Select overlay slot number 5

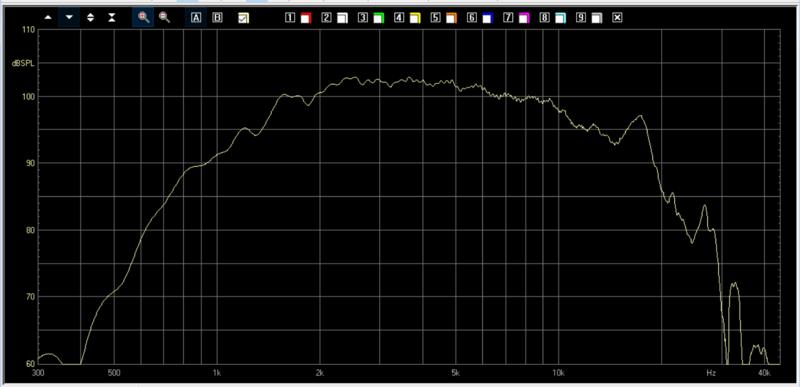click(x=435, y=18)
